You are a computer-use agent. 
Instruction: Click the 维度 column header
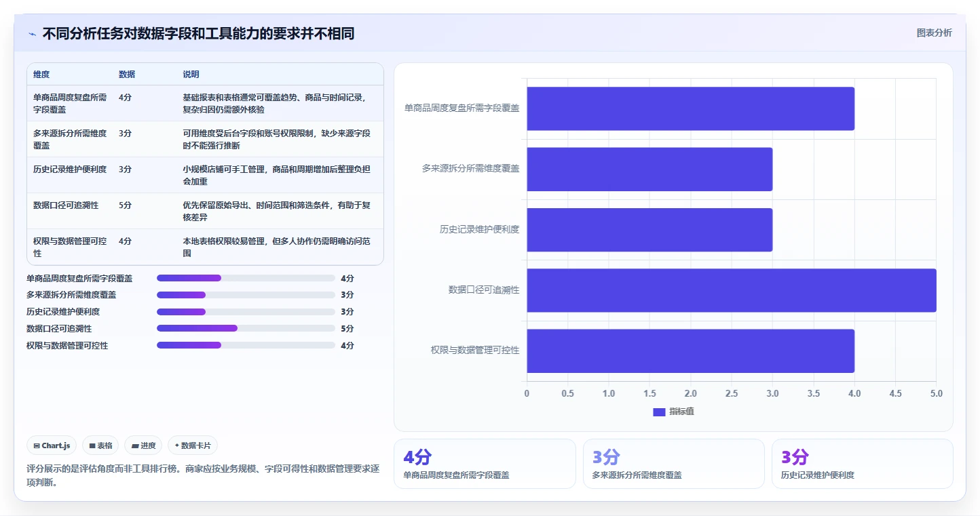pyautogui.click(x=41, y=75)
